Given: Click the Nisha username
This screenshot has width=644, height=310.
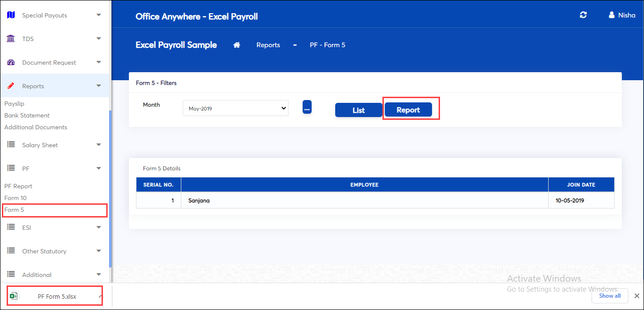Looking at the screenshot, I should point(627,15).
